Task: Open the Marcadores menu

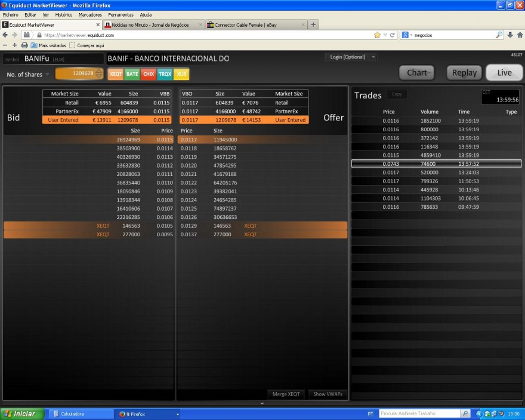Action: pos(90,15)
